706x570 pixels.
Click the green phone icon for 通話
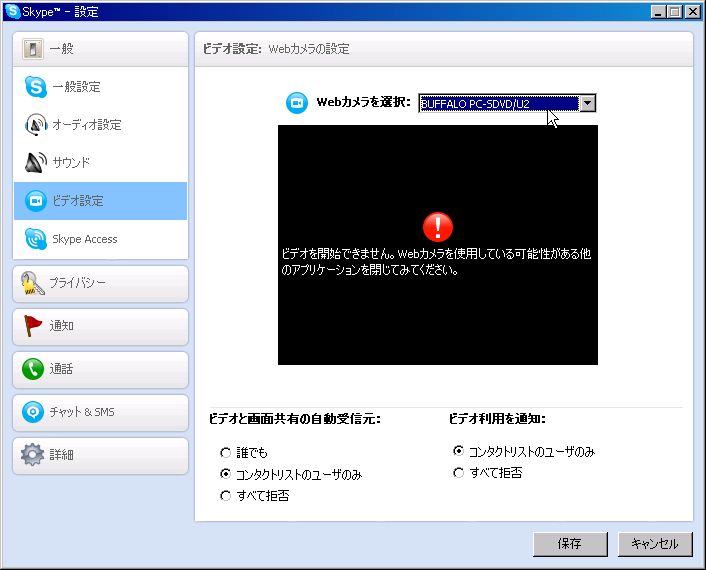(x=33, y=369)
